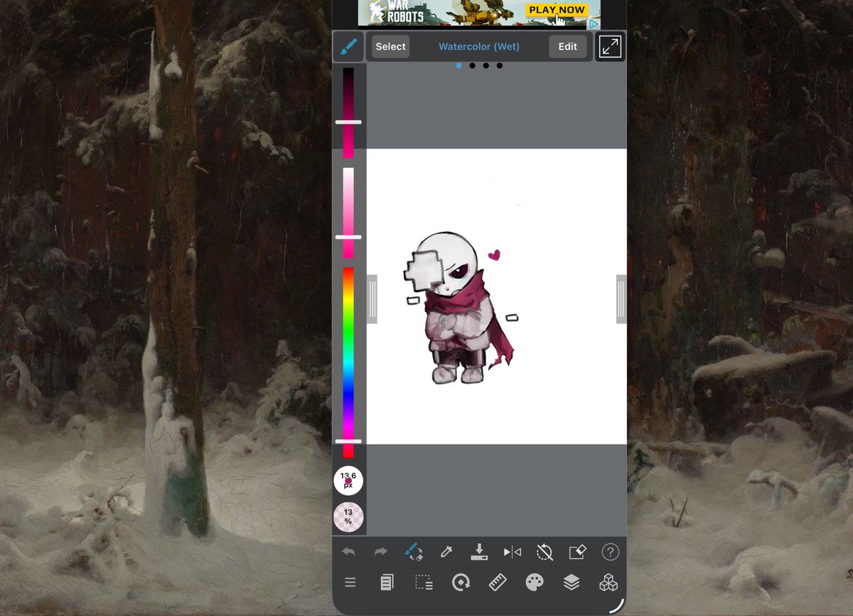Undo the last stroke

[348, 552]
